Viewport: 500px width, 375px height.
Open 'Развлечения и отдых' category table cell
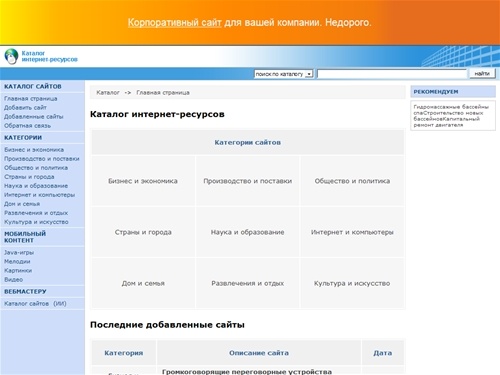248,283
